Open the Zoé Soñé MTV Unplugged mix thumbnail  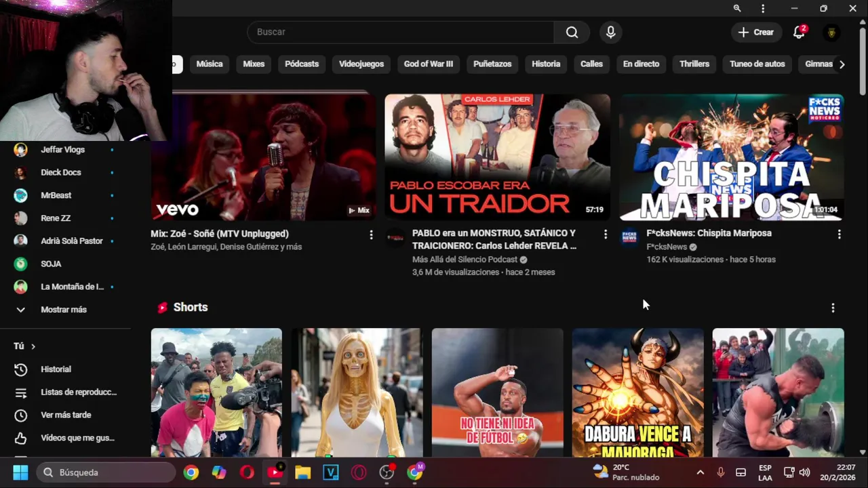(263, 157)
